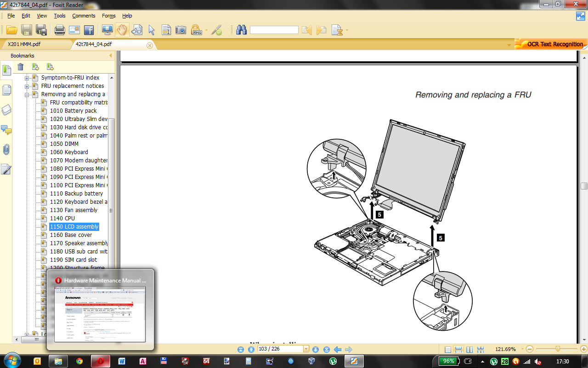Open the Layers side panel

(6, 110)
